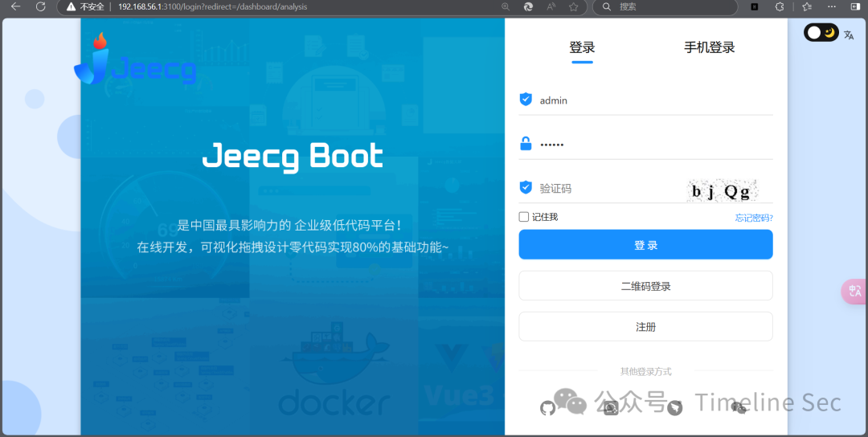Switch to the 手机登录 tab

click(x=709, y=47)
